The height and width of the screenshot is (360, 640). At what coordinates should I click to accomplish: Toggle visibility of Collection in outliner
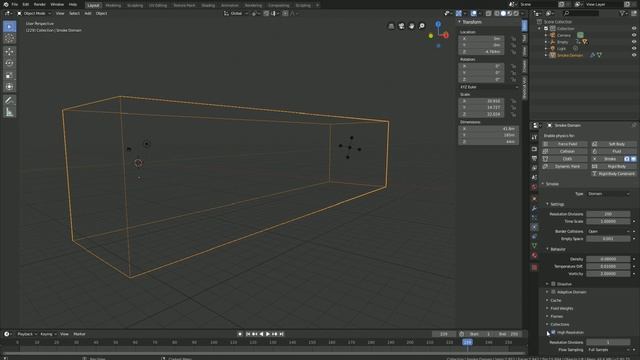tap(634, 29)
